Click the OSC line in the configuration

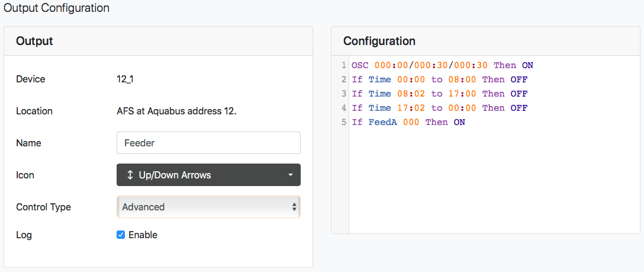point(442,65)
